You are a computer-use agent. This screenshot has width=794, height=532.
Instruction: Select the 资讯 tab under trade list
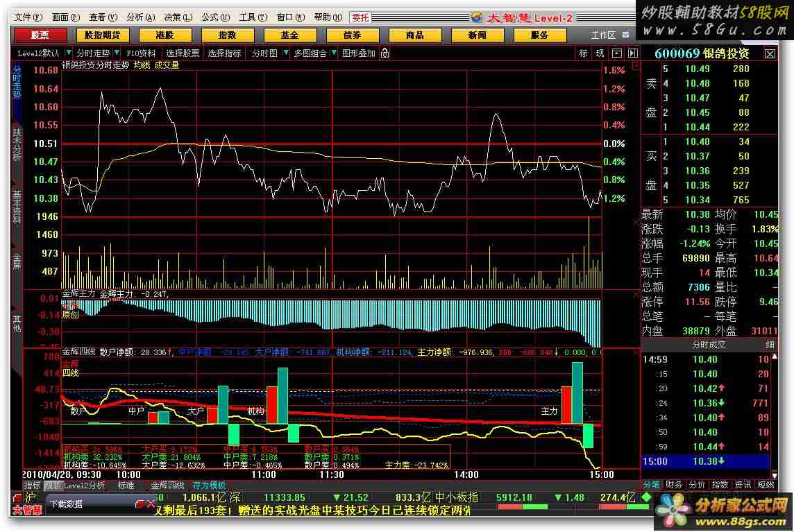coord(743,484)
